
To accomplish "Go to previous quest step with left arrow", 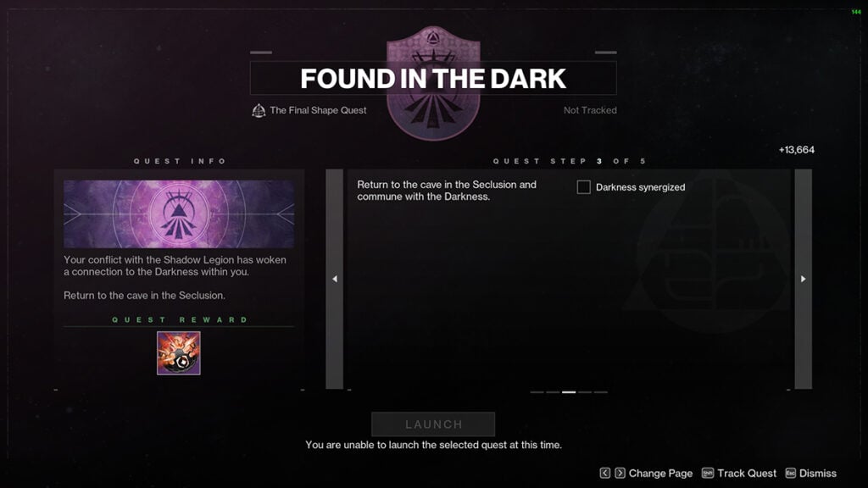I will point(334,279).
